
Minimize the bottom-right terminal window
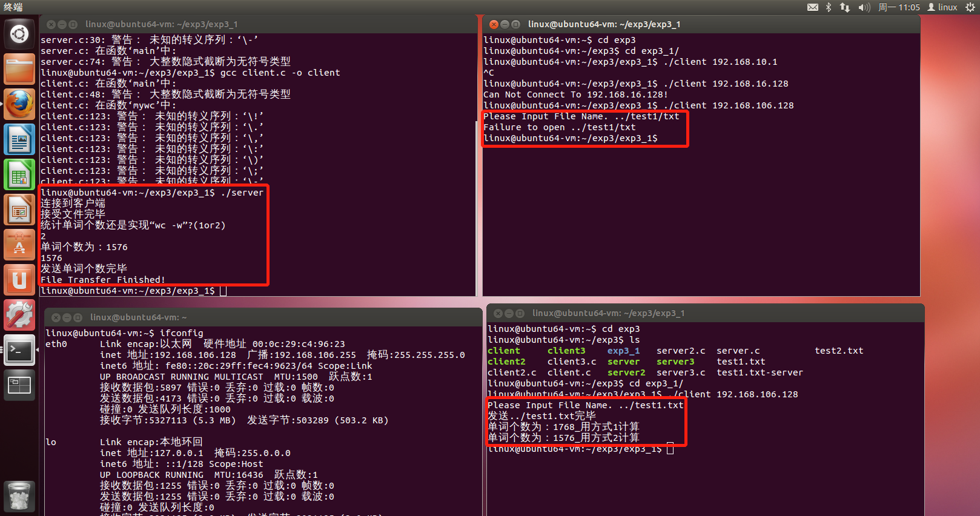(509, 313)
